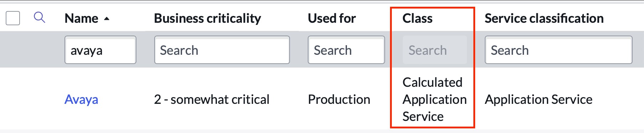Click the ascending sort arrow beside Name

107,18
